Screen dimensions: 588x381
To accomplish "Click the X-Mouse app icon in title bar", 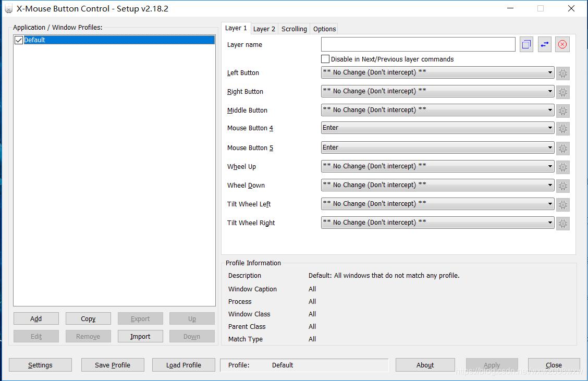I will tap(8, 9).
